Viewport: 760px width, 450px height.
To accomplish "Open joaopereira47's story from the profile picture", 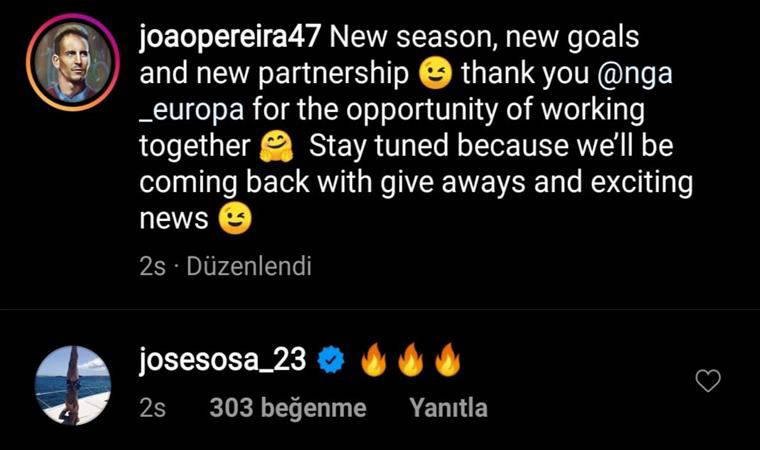I will tap(73, 62).
